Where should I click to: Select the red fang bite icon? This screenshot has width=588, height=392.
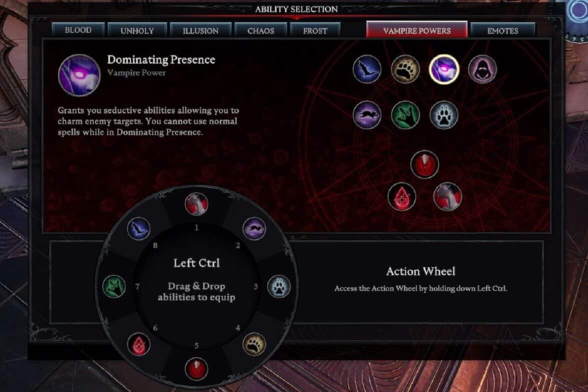[x=424, y=164]
